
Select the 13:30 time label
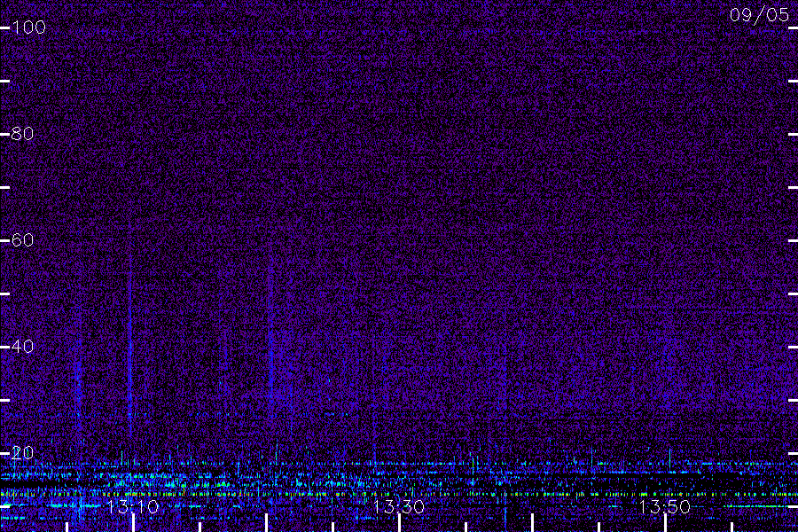click(x=398, y=506)
